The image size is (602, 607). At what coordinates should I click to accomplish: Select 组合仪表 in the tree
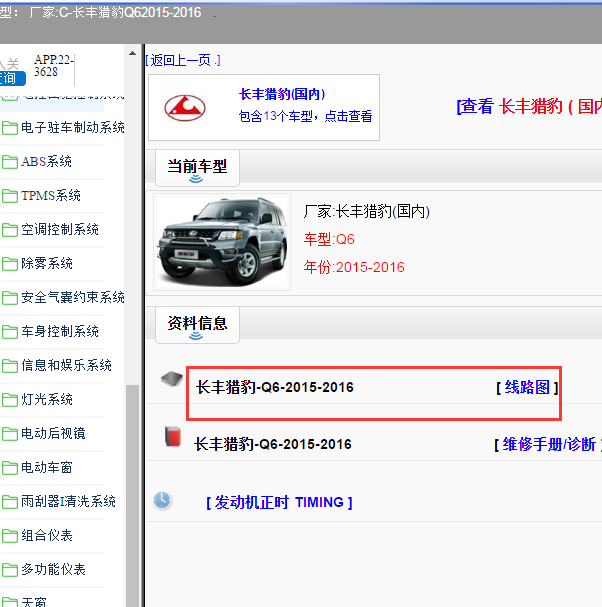click(47, 536)
